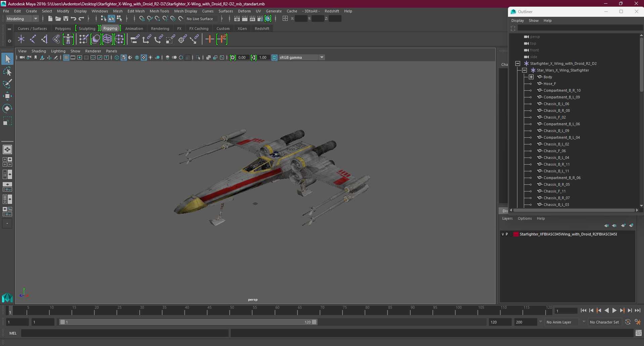The width and height of the screenshot is (644, 346).
Task: Toggle textured display in viewport
Action: (x=144, y=57)
